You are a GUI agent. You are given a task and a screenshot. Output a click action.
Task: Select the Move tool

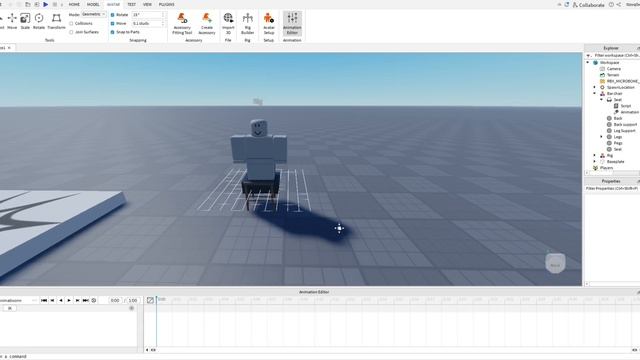pos(12,21)
